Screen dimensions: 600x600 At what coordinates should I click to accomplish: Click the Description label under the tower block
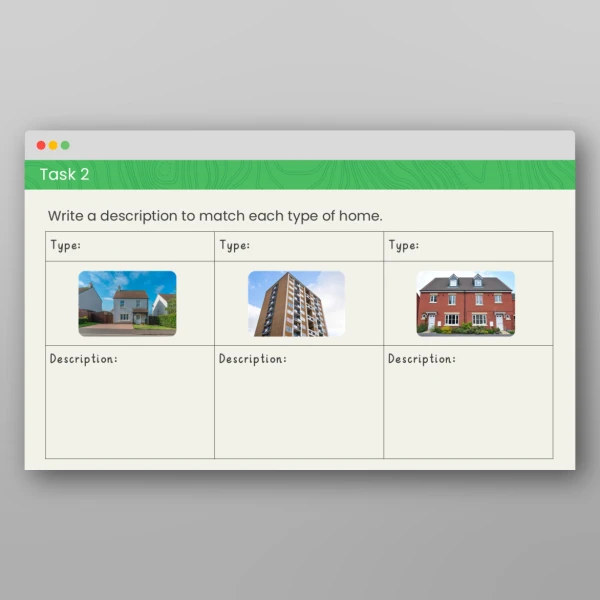click(252, 359)
